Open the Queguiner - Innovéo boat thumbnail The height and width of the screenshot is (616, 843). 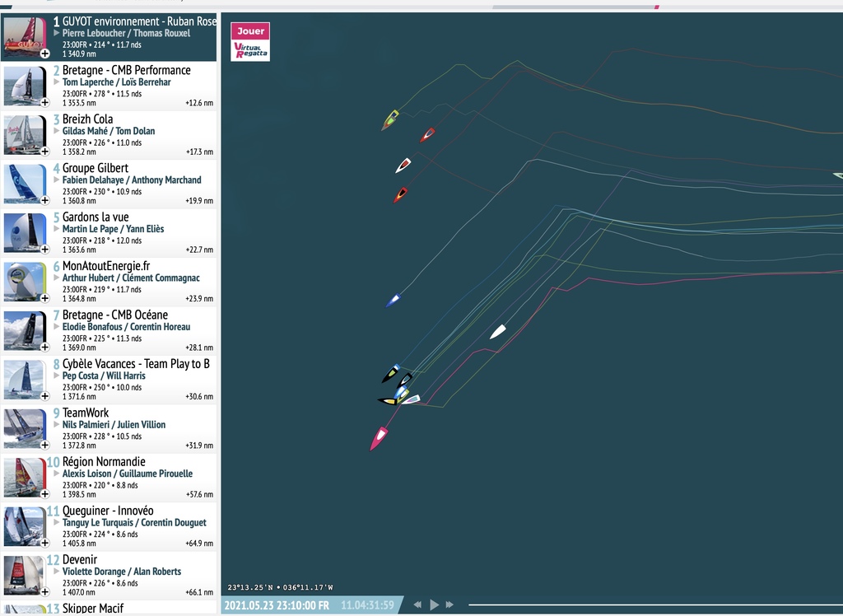pos(25,525)
